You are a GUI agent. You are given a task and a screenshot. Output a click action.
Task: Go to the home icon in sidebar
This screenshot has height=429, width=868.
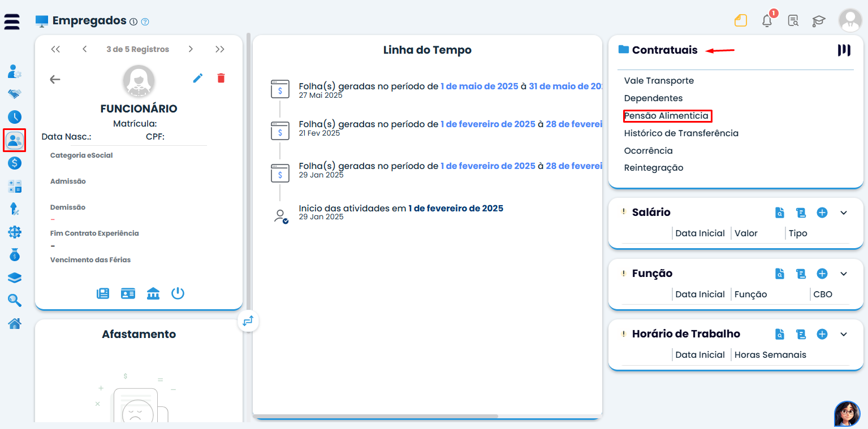coord(15,323)
